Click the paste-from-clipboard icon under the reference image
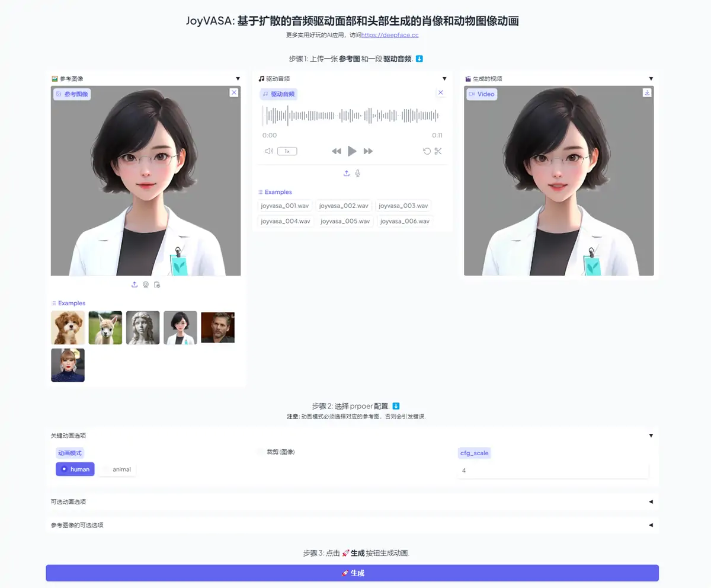 tap(157, 285)
